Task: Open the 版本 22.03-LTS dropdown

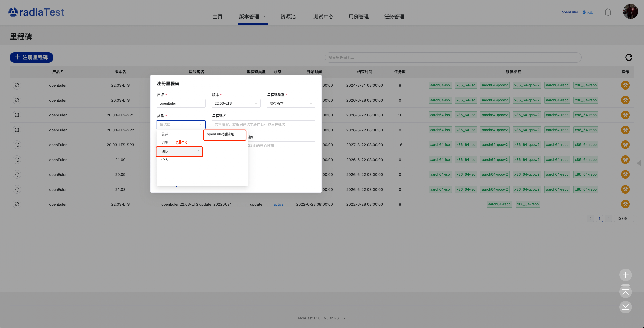Action: (236, 103)
